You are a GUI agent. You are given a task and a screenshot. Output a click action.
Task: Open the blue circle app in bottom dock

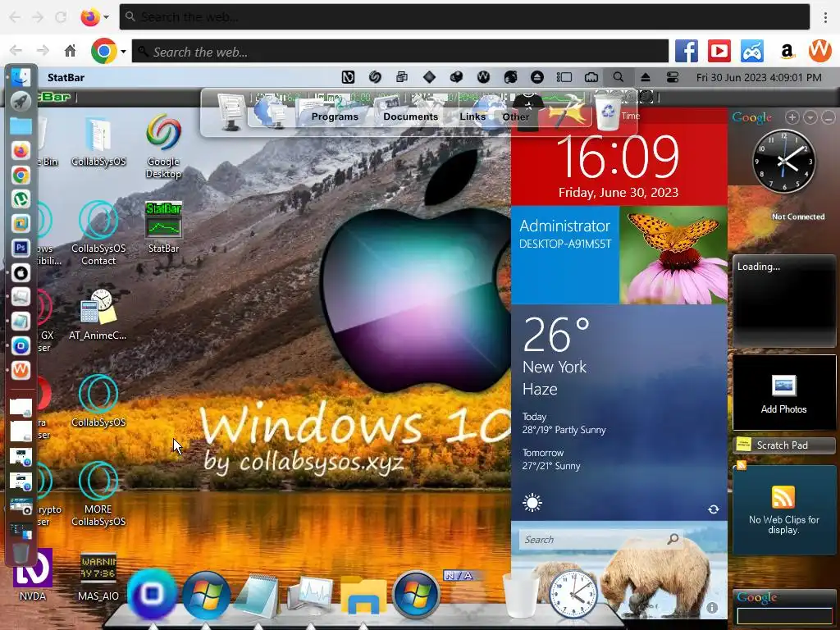[152, 594]
